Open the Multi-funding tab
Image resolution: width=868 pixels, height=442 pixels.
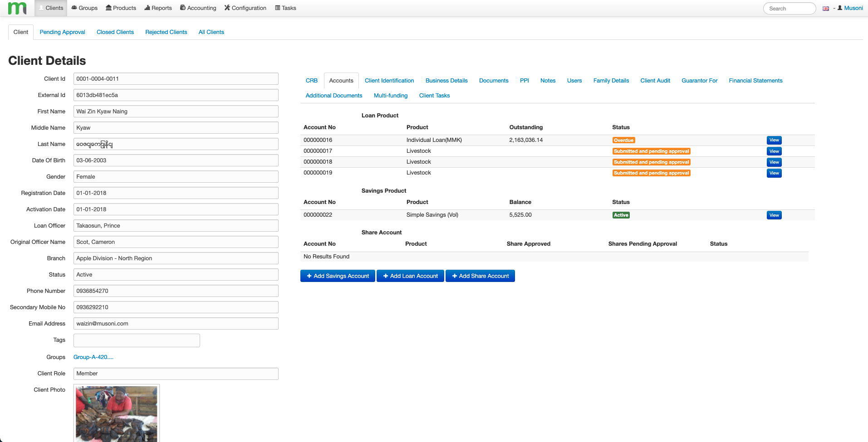click(390, 95)
